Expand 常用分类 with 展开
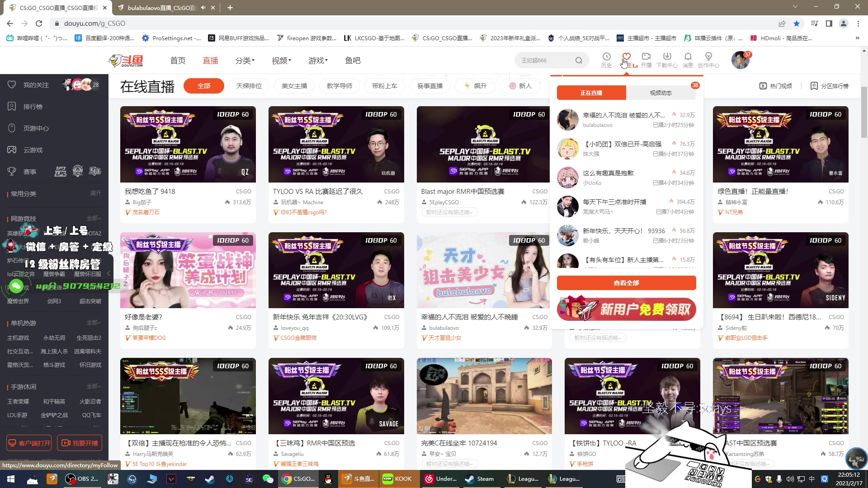The width and height of the screenshot is (868, 488). (96, 193)
